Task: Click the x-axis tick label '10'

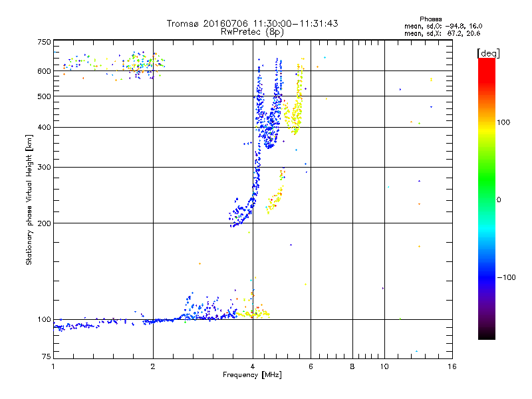Action: coord(384,366)
